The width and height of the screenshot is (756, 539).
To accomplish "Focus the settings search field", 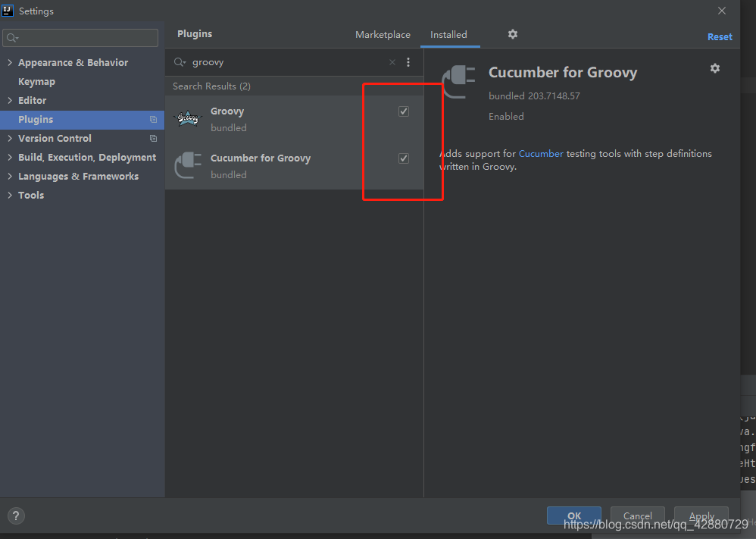I will [80, 38].
